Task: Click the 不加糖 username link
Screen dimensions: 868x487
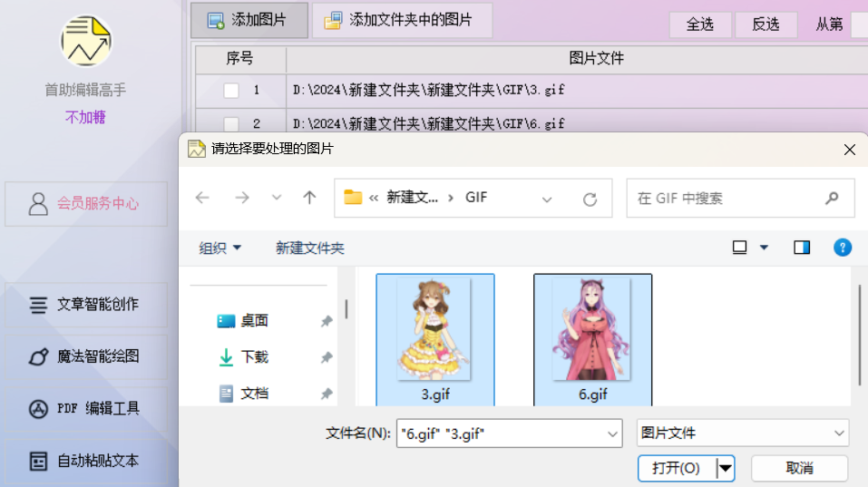Action: [85, 117]
